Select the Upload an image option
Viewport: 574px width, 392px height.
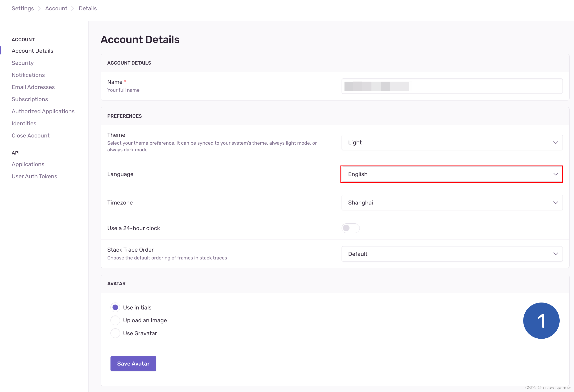click(x=115, y=320)
